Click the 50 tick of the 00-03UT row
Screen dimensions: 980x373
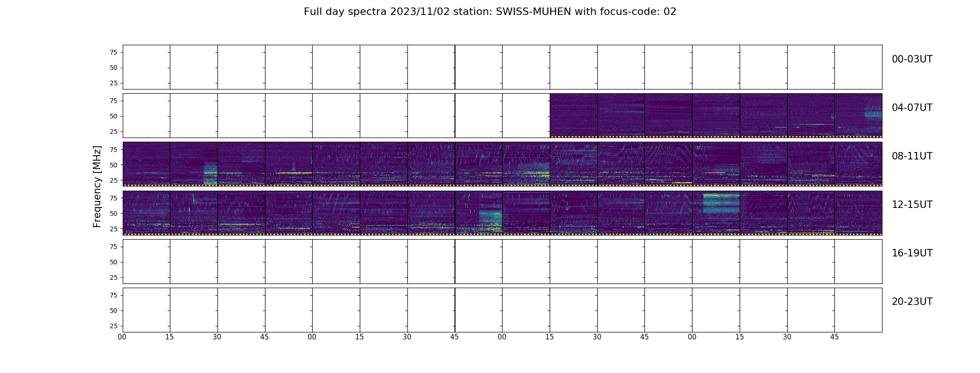tap(113, 68)
